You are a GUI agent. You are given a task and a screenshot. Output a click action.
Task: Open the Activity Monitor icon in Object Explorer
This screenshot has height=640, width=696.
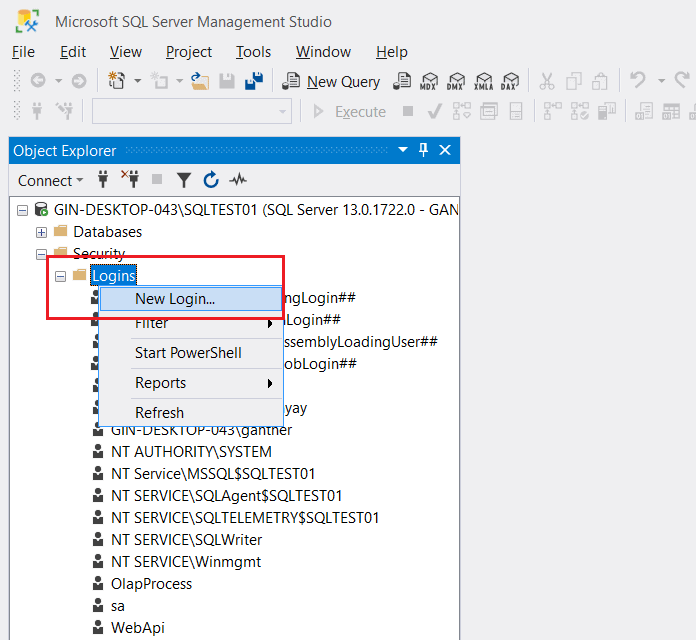(238, 180)
